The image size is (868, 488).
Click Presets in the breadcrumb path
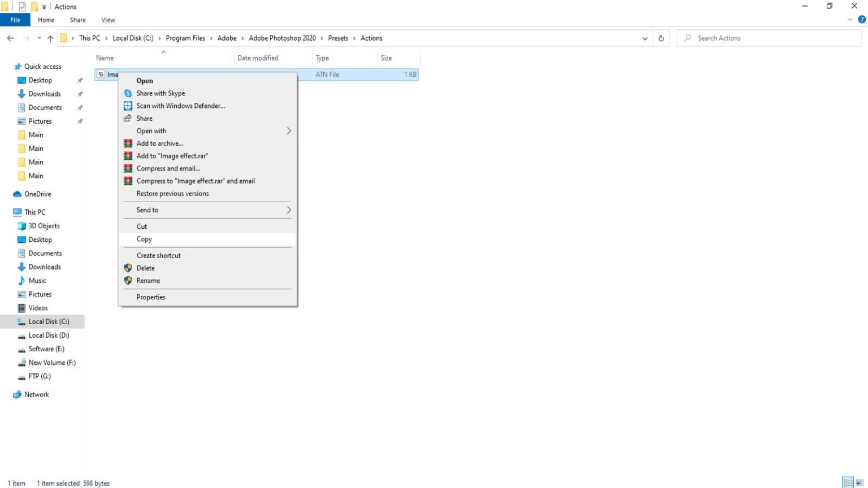coord(338,38)
